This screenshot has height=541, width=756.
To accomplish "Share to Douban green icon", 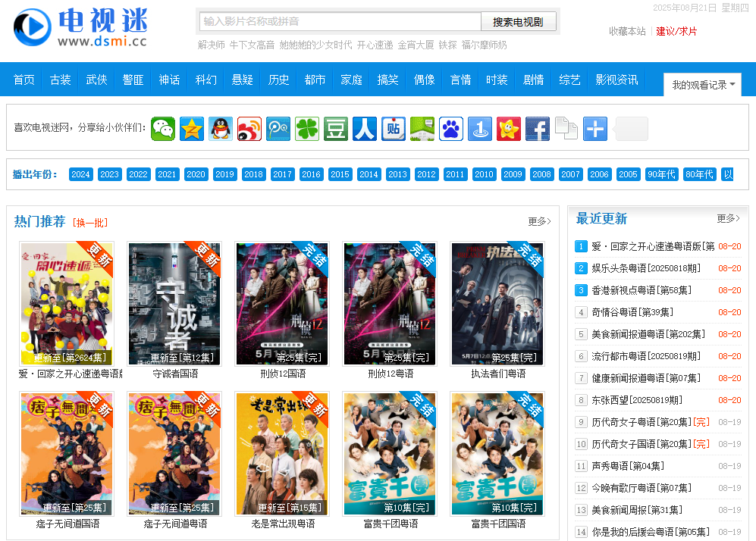I will [x=336, y=129].
